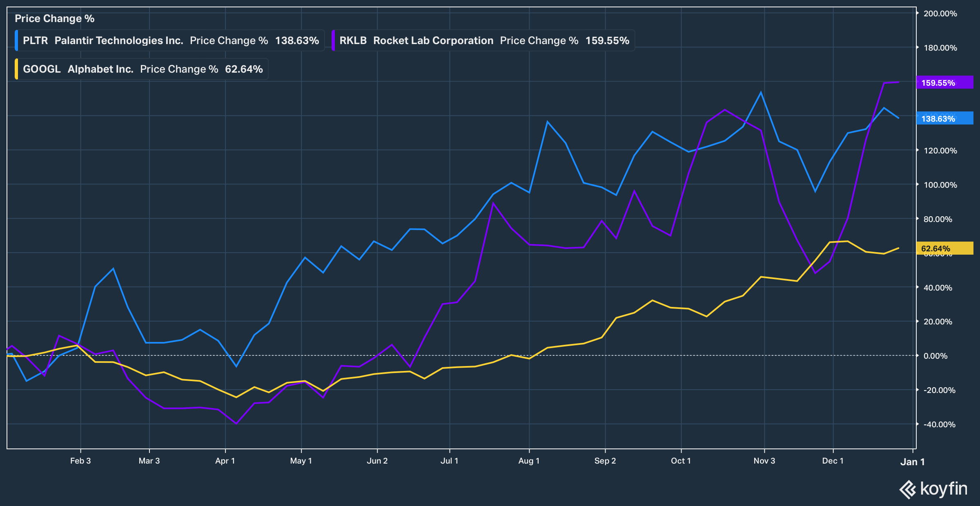The image size is (980, 506).
Task: Click the Jul 1 date label
Action: pyautogui.click(x=449, y=461)
